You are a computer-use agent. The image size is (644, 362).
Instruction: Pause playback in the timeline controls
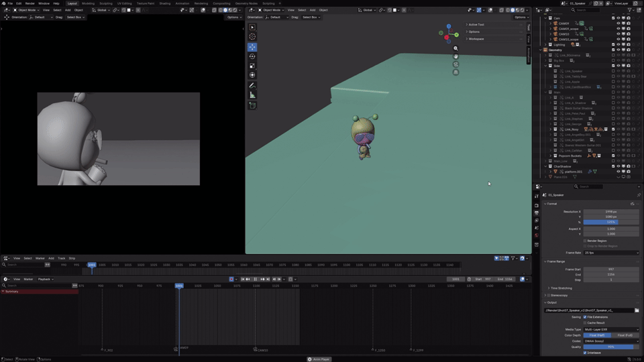256,279
